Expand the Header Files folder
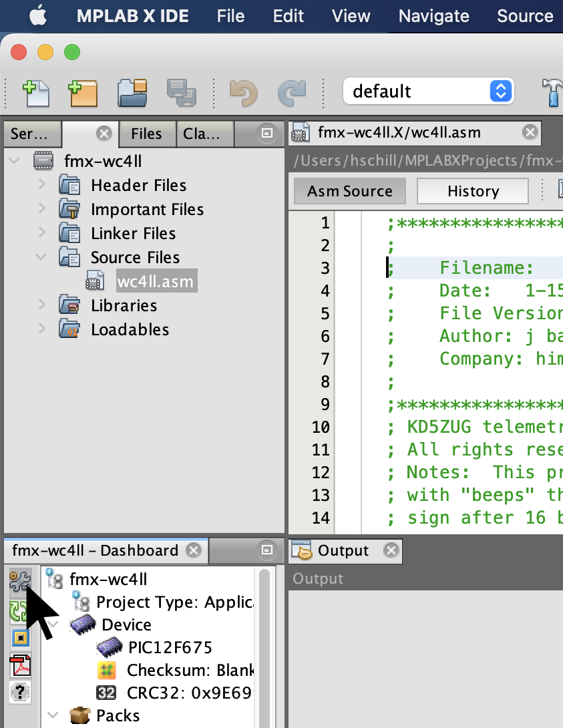 tap(42, 185)
